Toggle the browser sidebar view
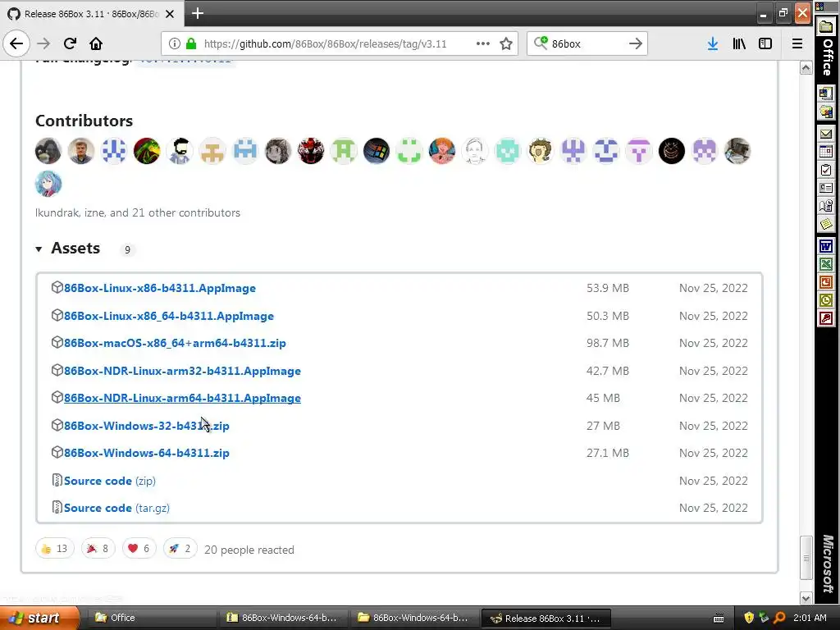The width and height of the screenshot is (840, 630). point(765,43)
